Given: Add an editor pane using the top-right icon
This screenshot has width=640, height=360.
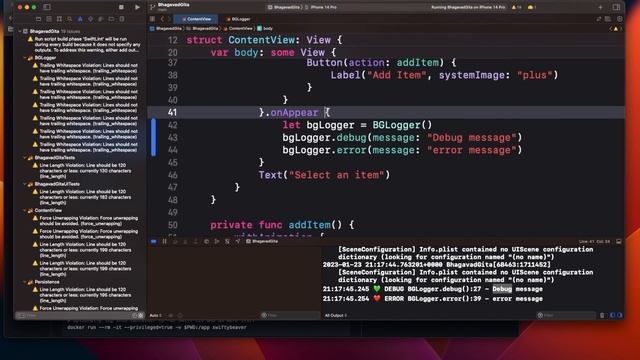Looking at the screenshot, I should coord(620,19).
